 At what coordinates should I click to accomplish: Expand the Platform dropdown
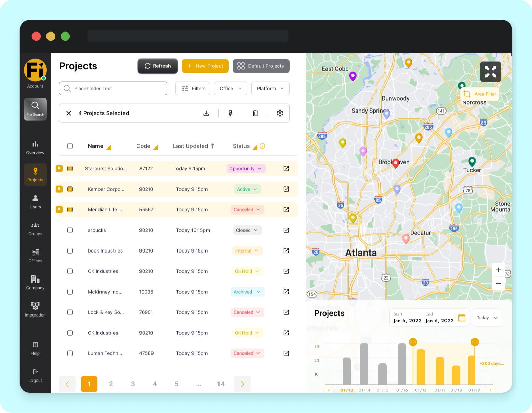[270, 89]
